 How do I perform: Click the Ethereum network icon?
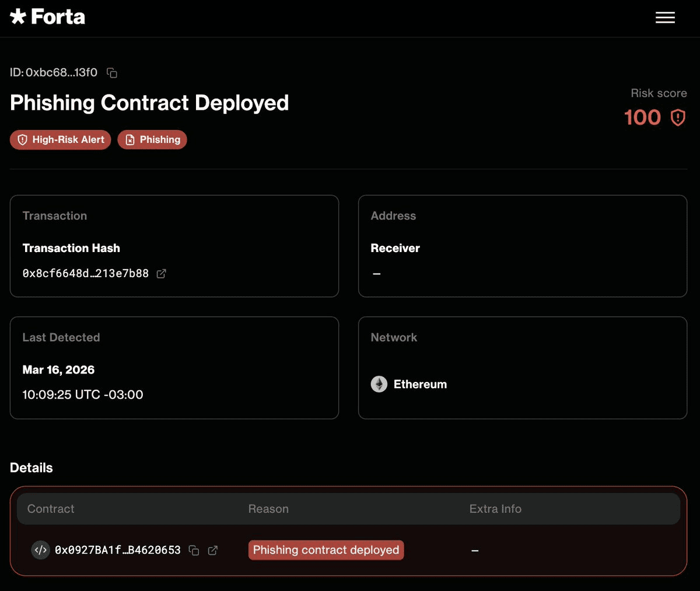click(379, 384)
